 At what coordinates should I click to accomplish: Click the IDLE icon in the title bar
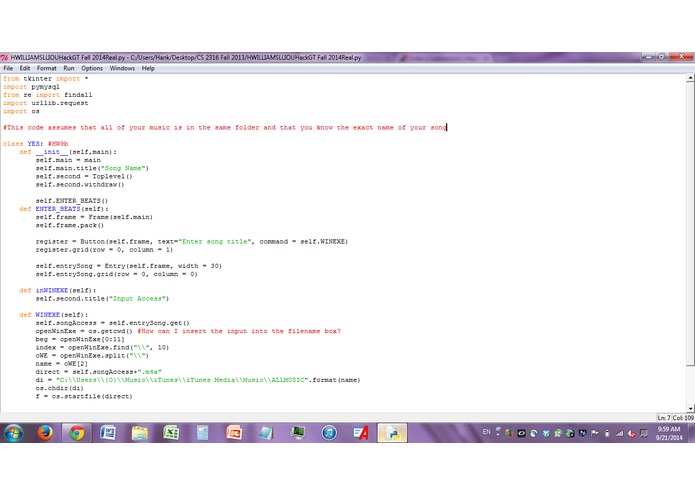coord(4,58)
